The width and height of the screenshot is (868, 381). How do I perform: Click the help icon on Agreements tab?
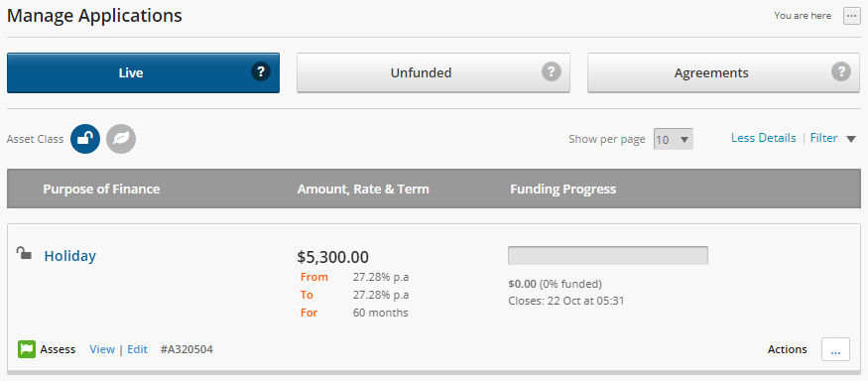pyautogui.click(x=841, y=72)
